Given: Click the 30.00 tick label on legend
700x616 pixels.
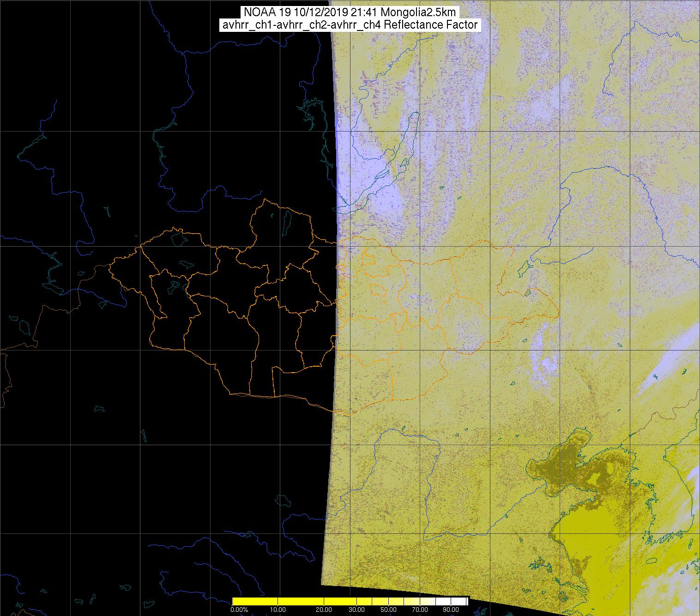Looking at the screenshot, I should click(x=357, y=610).
